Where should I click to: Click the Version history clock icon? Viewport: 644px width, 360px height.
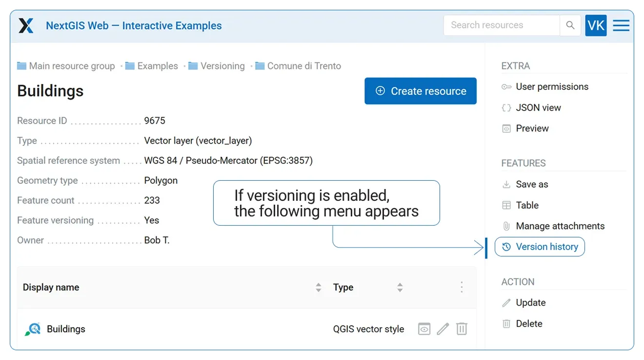coord(506,247)
